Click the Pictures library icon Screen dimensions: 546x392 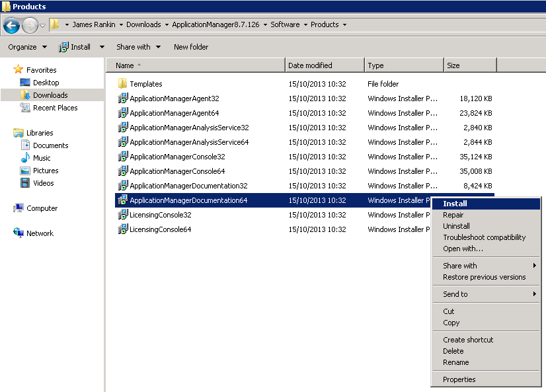25,171
